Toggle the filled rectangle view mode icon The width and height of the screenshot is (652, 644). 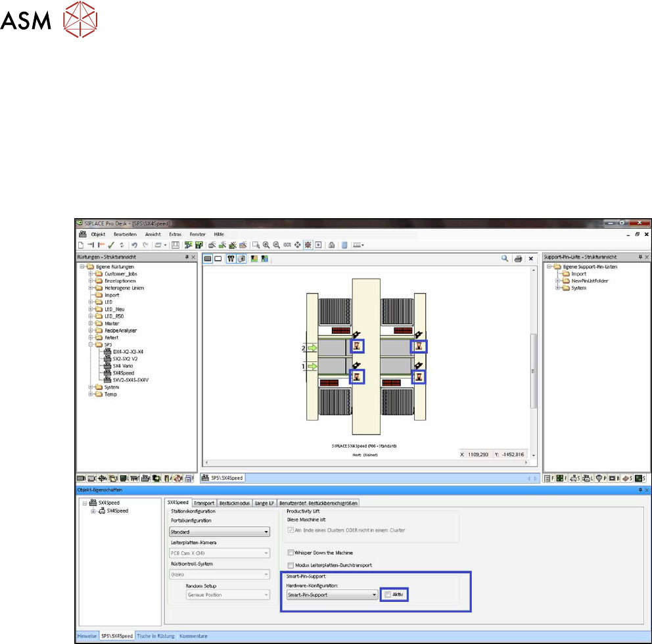pos(208,259)
